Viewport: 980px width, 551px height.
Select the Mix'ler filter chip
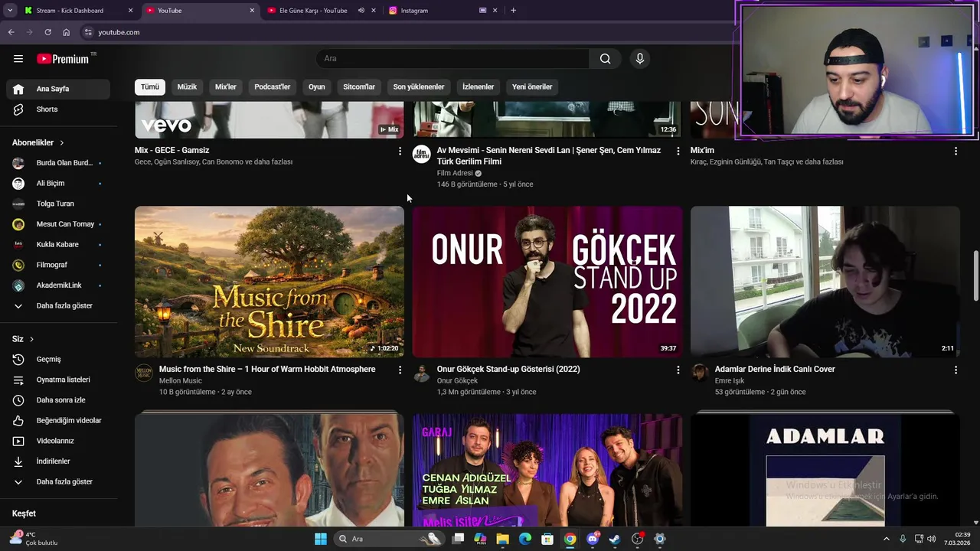[226, 87]
